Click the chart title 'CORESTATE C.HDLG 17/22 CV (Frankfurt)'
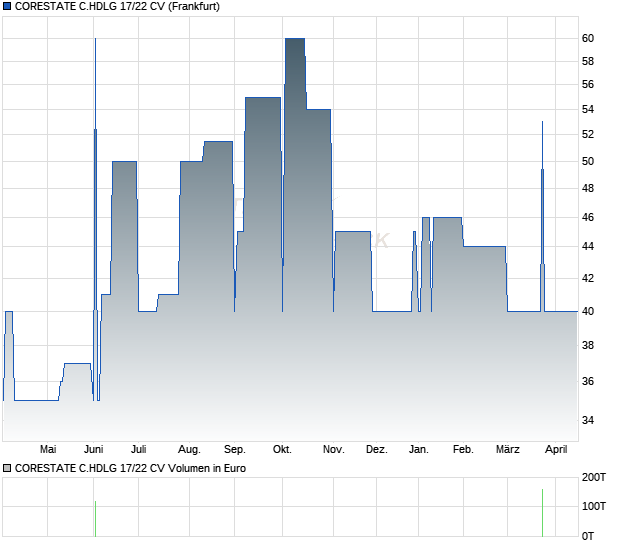Viewport: 620px width, 546px height. tap(117, 6)
